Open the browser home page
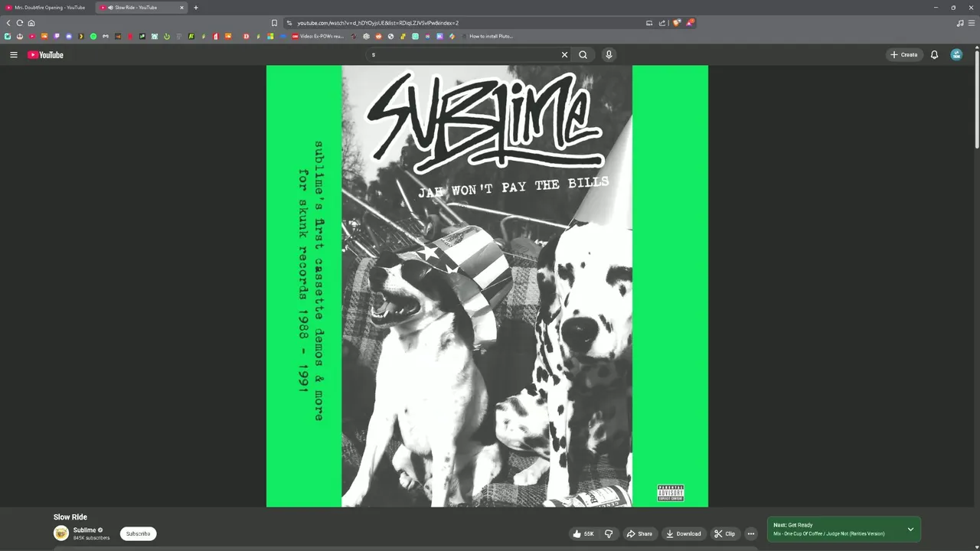This screenshot has height=551, width=980. pyautogui.click(x=31, y=23)
